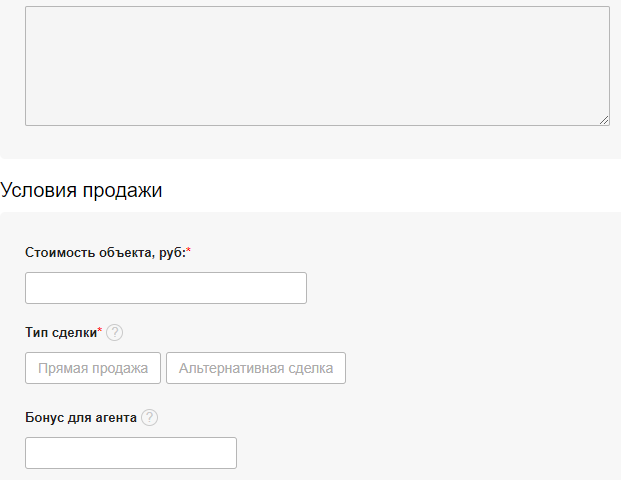This screenshot has height=480, width=621.
Task: Click the Тип сделки label text
Action: [x=60, y=333]
